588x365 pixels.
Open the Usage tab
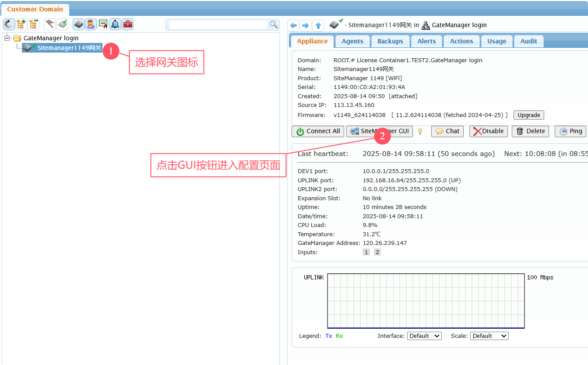pyautogui.click(x=496, y=41)
